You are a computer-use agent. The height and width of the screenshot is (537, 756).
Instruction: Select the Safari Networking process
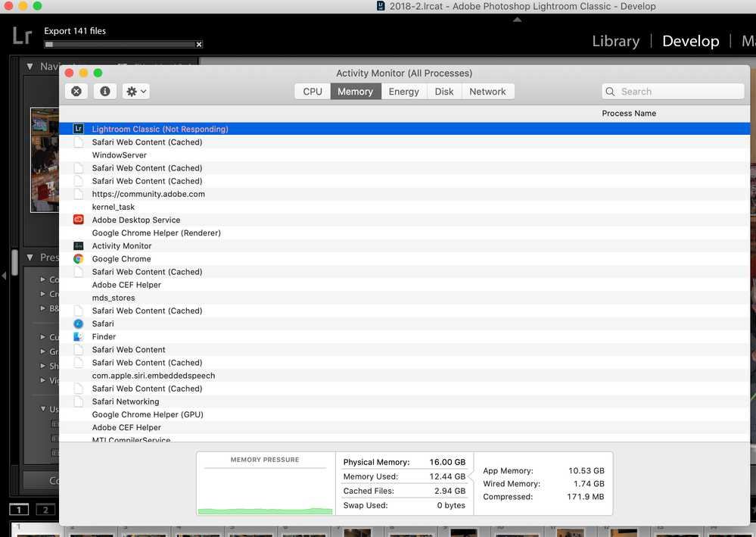405,401
